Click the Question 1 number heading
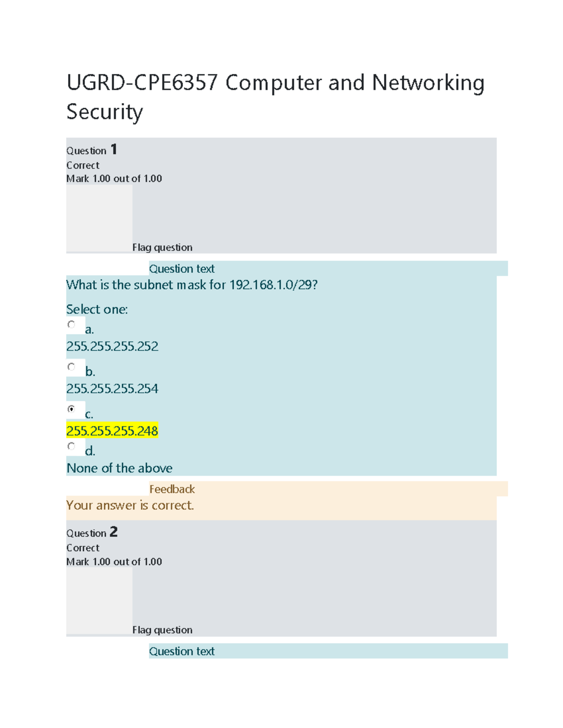The height and width of the screenshot is (728, 563). [92, 150]
